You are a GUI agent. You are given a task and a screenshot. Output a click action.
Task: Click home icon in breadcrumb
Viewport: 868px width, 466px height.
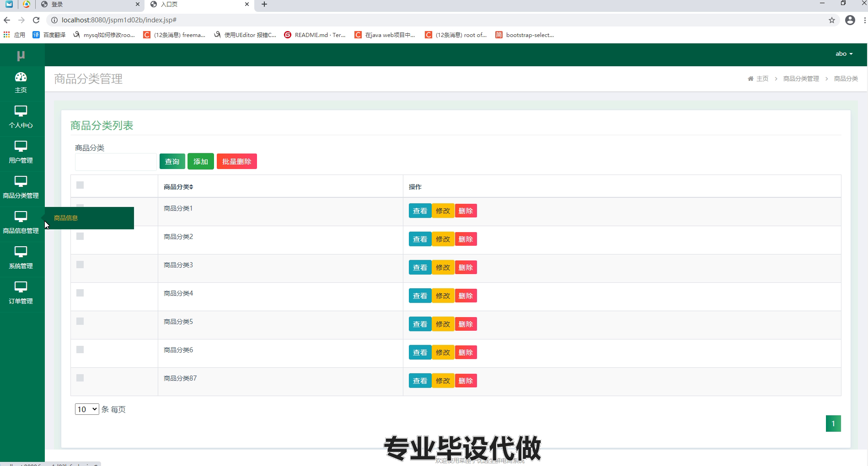[750, 79]
